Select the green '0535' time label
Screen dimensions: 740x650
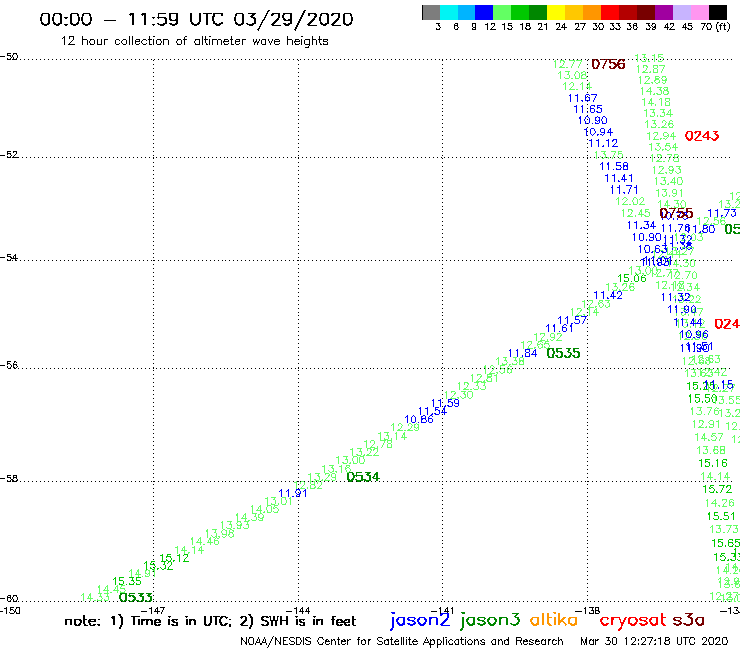tap(563, 353)
